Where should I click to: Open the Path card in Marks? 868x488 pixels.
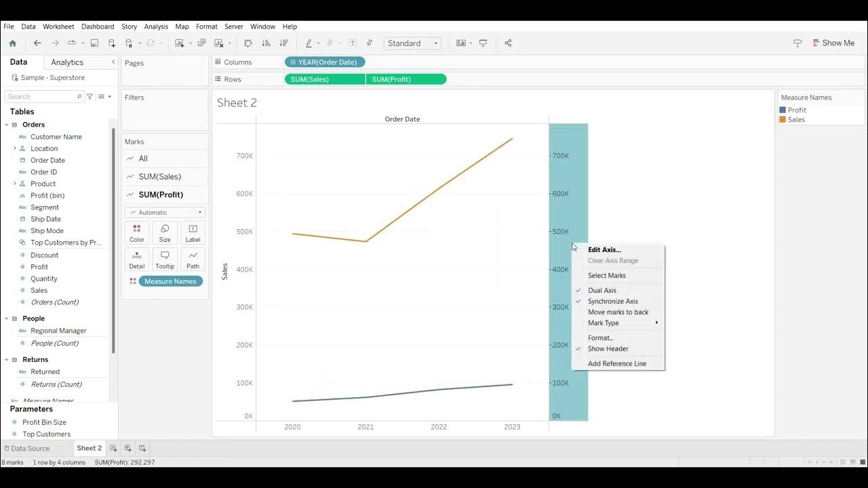click(193, 260)
